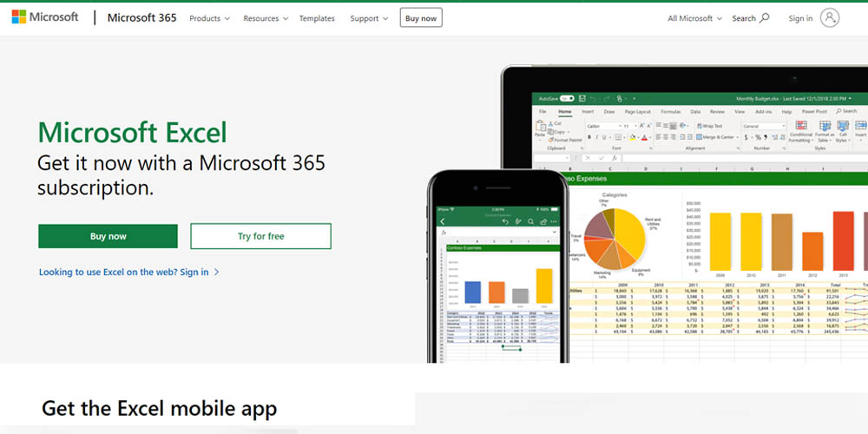The height and width of the screenshot is (434, 868).
Task: Click Redo icon in tablet Excel title bar
Action: [x=607, y=99]
